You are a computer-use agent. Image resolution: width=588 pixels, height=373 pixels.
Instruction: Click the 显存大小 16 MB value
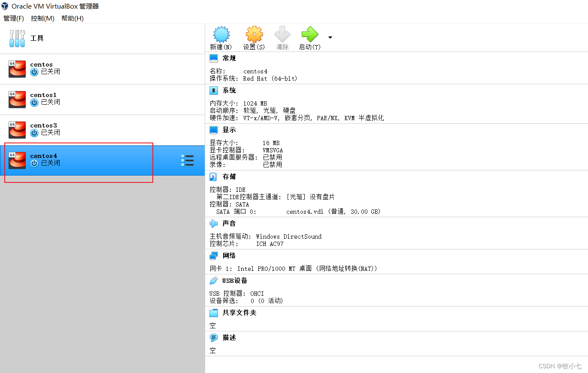[272, 143]
